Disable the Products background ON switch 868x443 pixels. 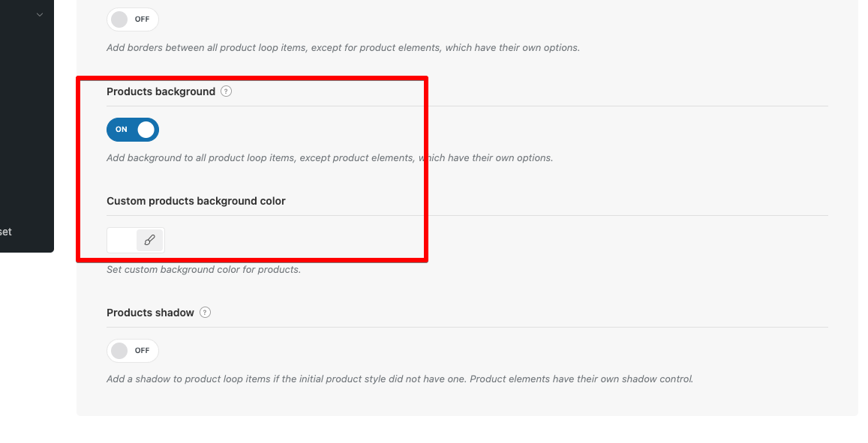click(x=133, y=130)
